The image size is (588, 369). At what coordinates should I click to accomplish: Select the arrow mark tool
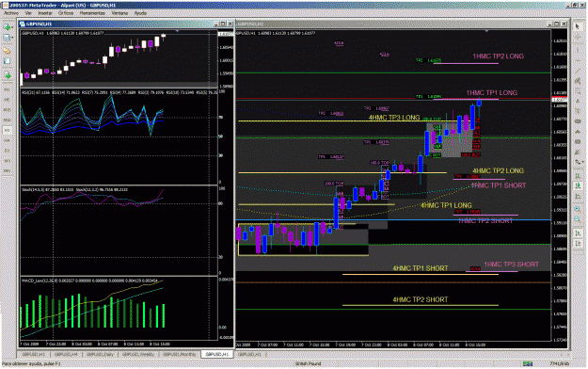578,152
